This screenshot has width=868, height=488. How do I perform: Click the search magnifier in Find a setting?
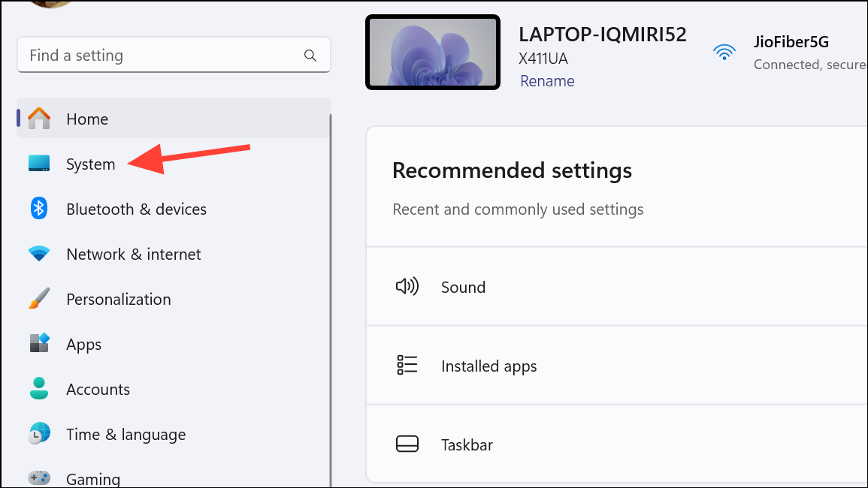tap(310, 55)
